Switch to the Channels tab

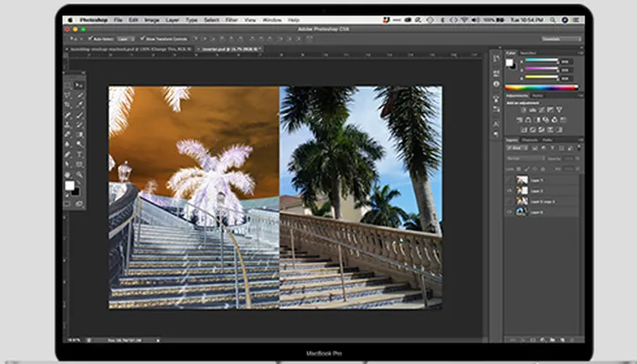point(530,140)
